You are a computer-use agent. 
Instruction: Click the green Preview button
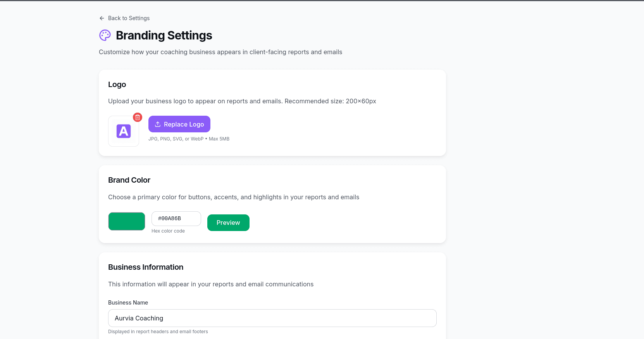click(x=228, y=223)
